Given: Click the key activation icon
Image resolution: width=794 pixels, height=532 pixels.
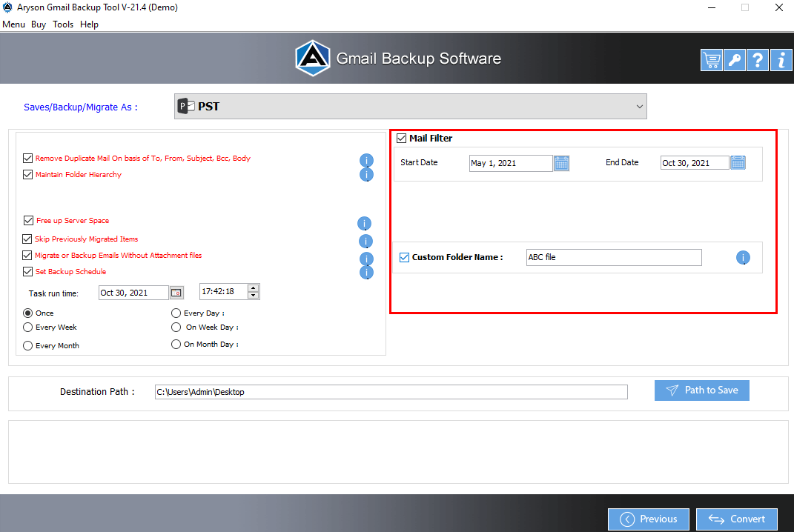Looking at the screenshot, I should [734, 60].
